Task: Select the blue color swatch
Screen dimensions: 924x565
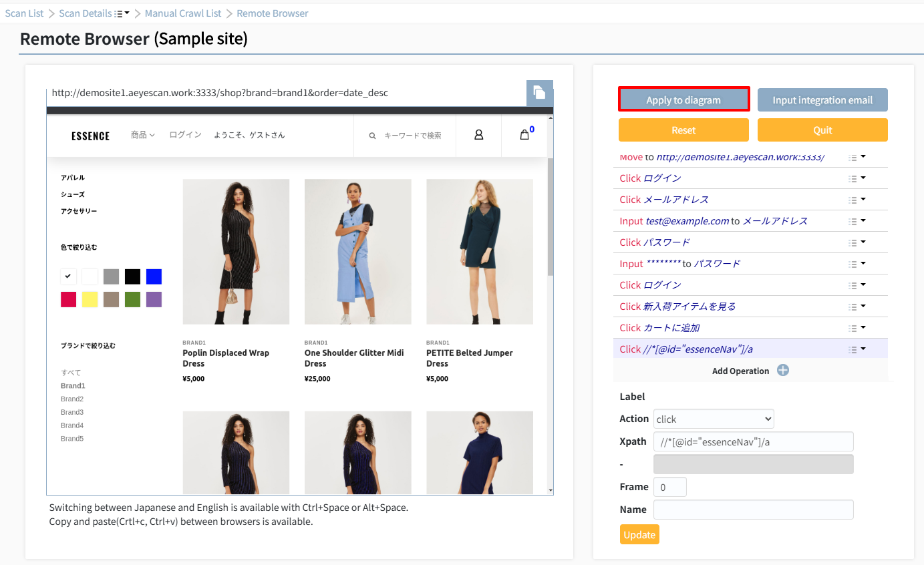Action: point(154,276)
